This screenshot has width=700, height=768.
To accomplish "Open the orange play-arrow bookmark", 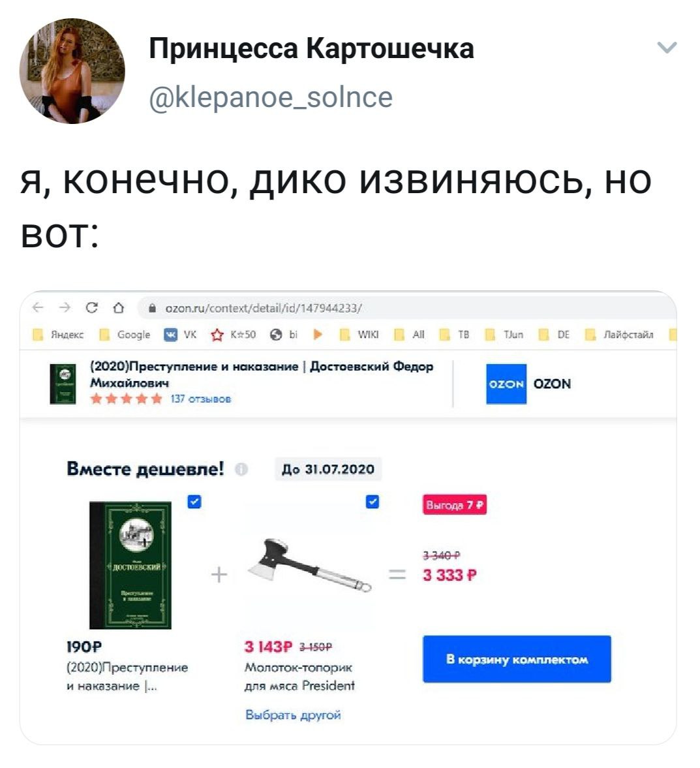I will pyautogui.click(x=318, y=335).
